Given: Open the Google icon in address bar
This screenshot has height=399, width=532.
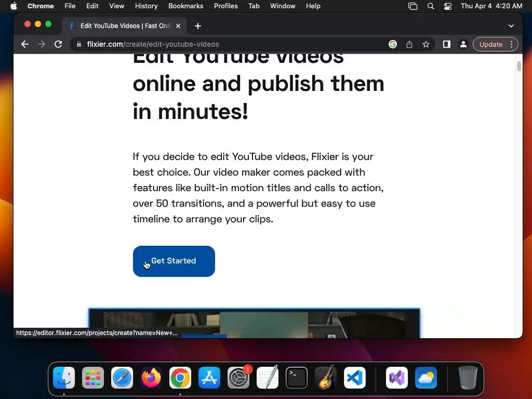Looking at the screenshot, I should coord(393,44).
